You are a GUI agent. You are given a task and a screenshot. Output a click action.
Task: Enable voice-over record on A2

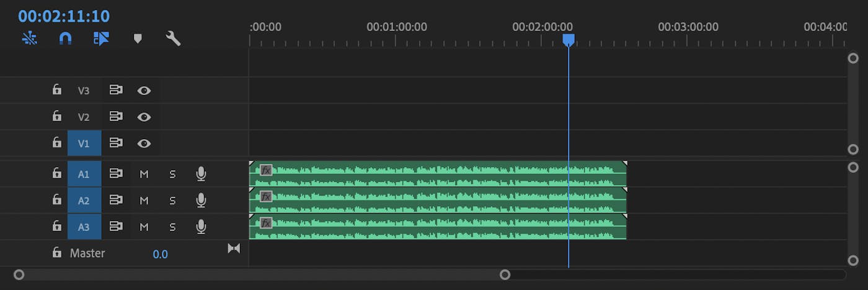pyautogui.click(x=201, y=200)
